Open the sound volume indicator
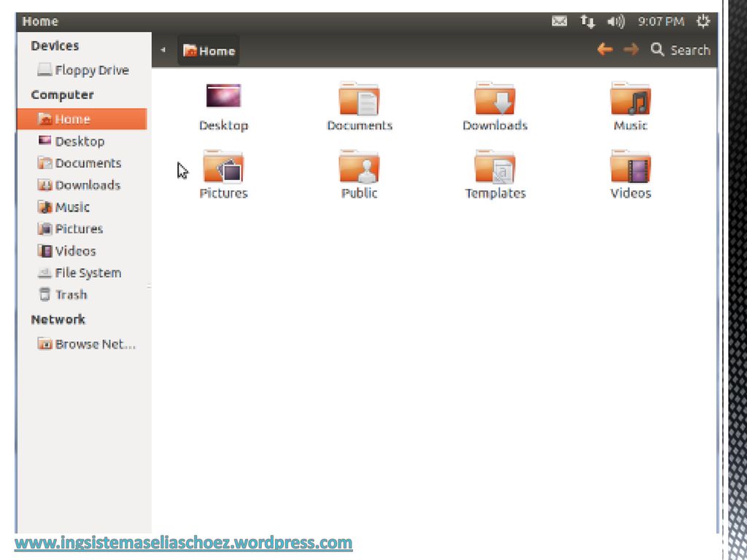Image resolution: width=747 pixels, height=560 pixels. pos(616,21)
